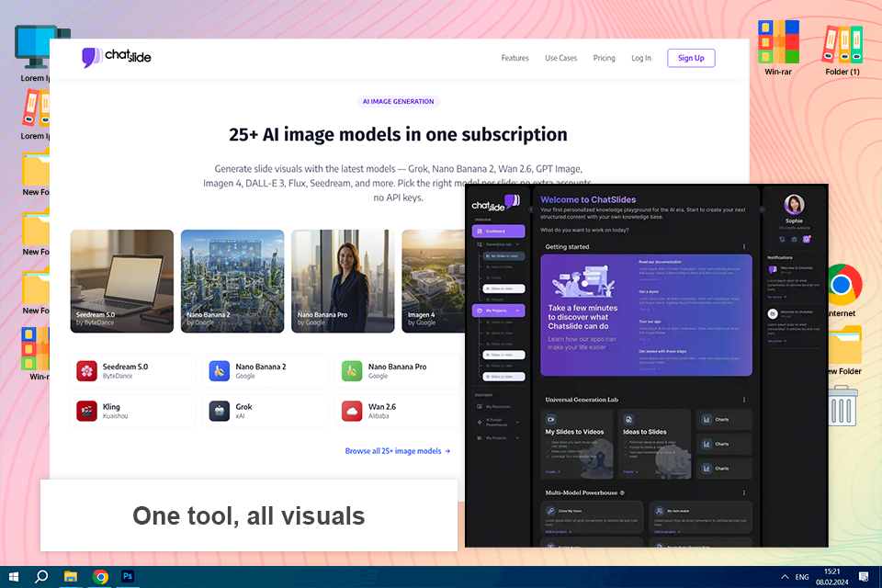This screenshot has width=882, height=588.
Task: Select the My Slides to video sidebar item
Action: pos(504,256)
